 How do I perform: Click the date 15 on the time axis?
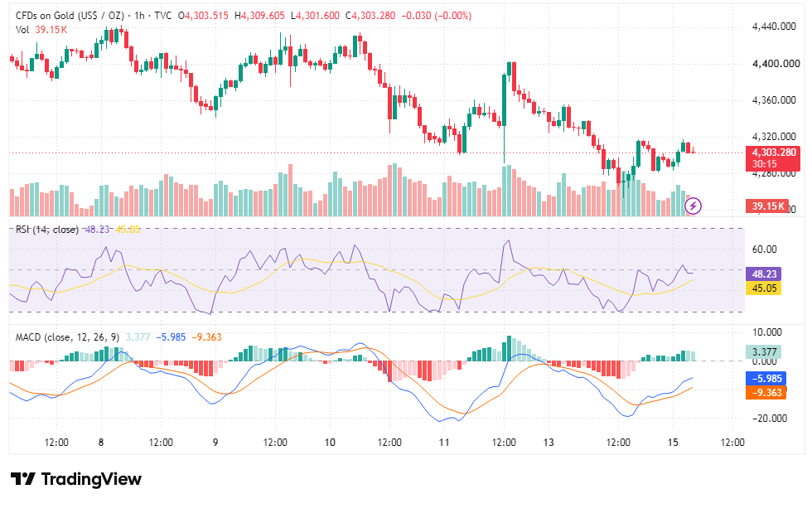click(x=673, y=443)
